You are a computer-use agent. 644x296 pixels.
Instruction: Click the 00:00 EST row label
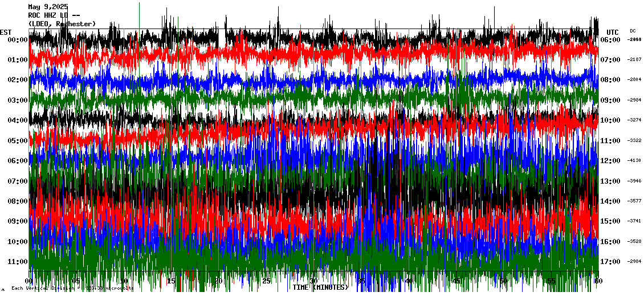coord(17,39)
